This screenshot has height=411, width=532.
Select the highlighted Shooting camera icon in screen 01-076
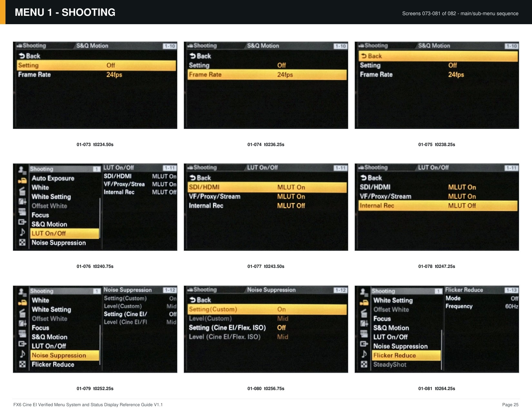pyautogui.click(x=22, y=181)
